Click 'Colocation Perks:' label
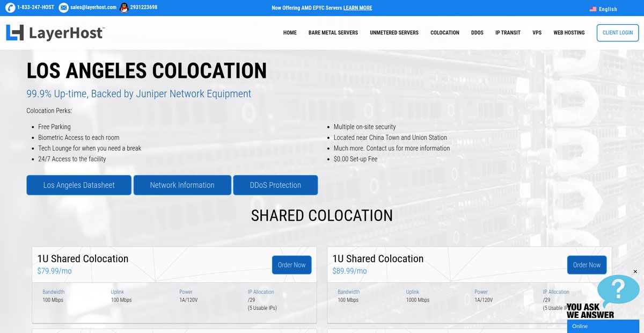Image resolution: width=644 pixels, height=333 pixels. pyautogui.click(x=49, y=111)
